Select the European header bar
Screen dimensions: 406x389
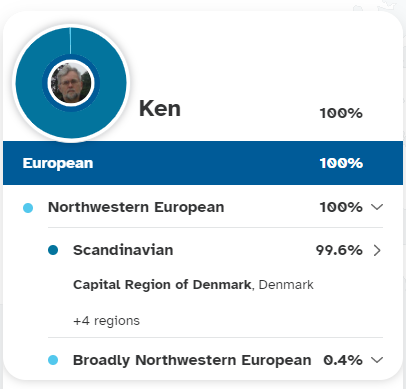click(x=203, y=163)
